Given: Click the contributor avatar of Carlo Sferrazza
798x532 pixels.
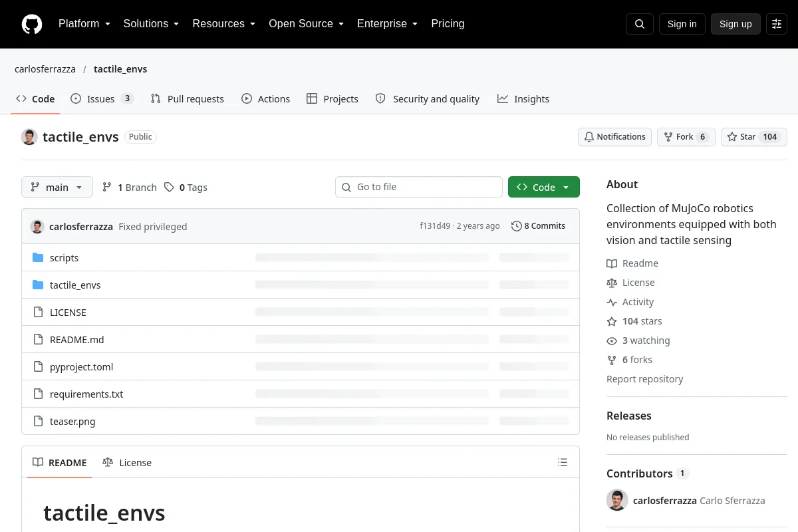Looking at the screenshot, I should [x=617, y=500].
